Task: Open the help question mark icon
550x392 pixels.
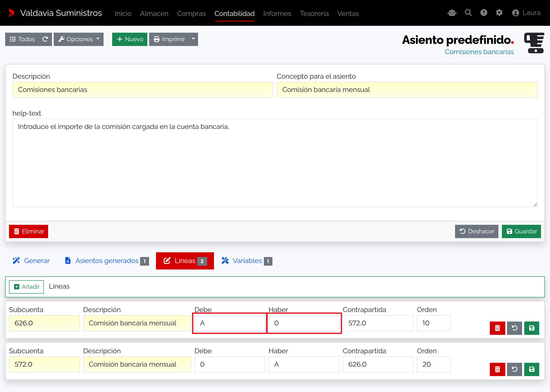Action: click(484, 12)
